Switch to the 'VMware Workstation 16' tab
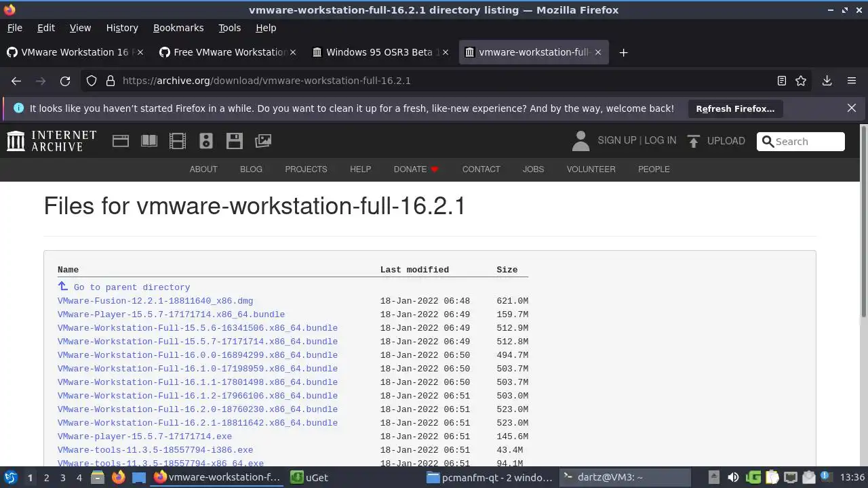The height and width of the screenshot is (488, 868). point(75,52)
